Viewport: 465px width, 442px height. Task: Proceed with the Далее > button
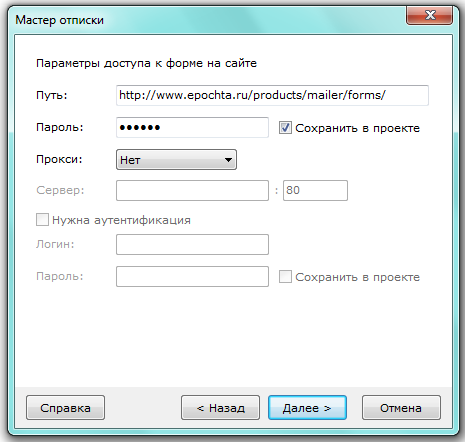307,408
